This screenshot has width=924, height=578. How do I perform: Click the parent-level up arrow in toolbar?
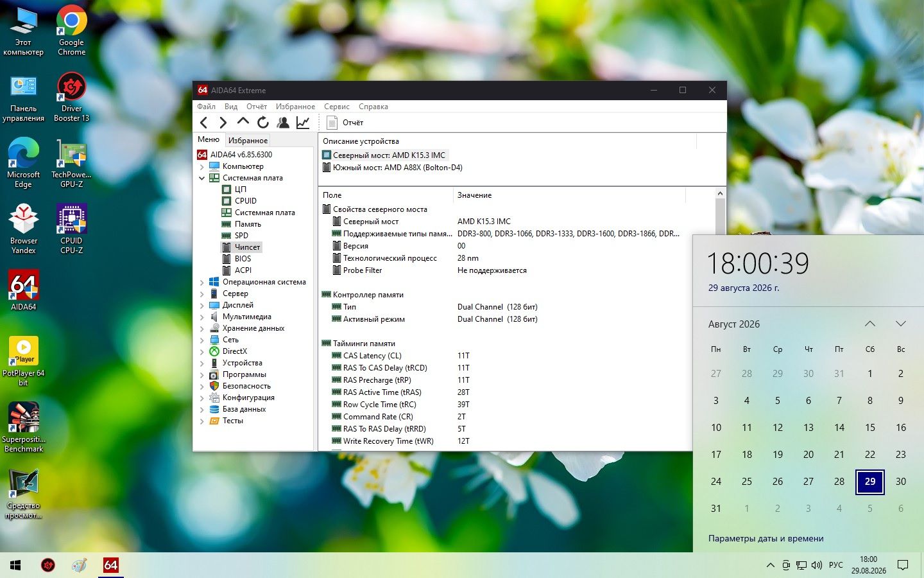pyautogui.click(x=243, y=122)
